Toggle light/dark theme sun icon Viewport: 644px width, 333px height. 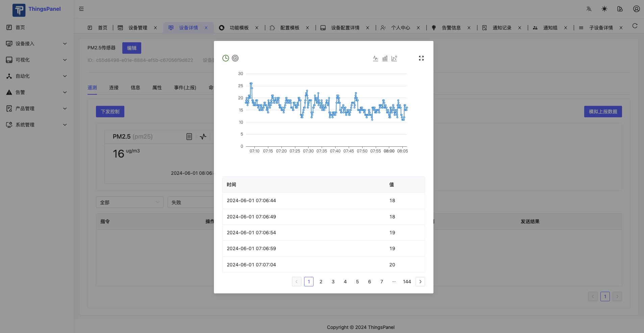pyautogui.click(x=604, y=9)
